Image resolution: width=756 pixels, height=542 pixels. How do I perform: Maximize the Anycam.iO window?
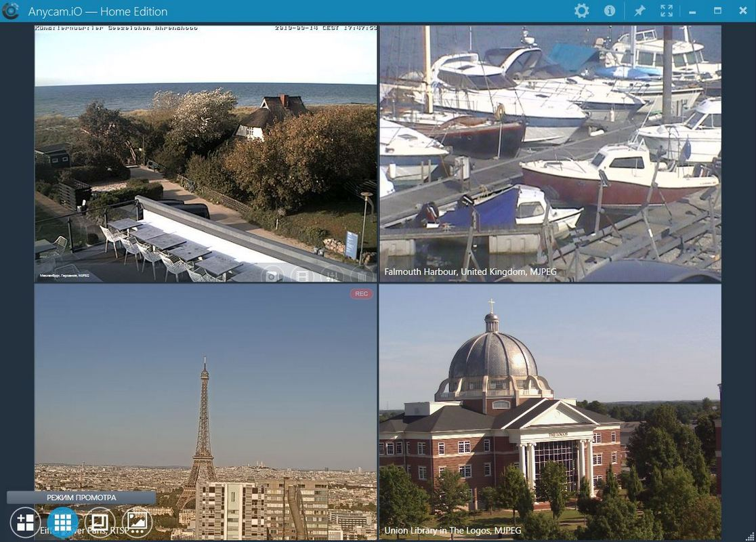click(x=717, y=11)
